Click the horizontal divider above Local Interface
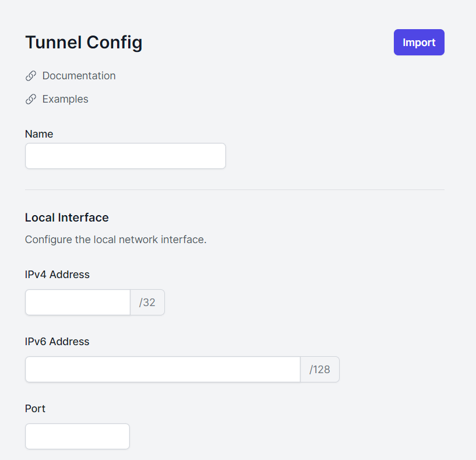This screenshot has width=476, height=460. [x=235, y=190]
